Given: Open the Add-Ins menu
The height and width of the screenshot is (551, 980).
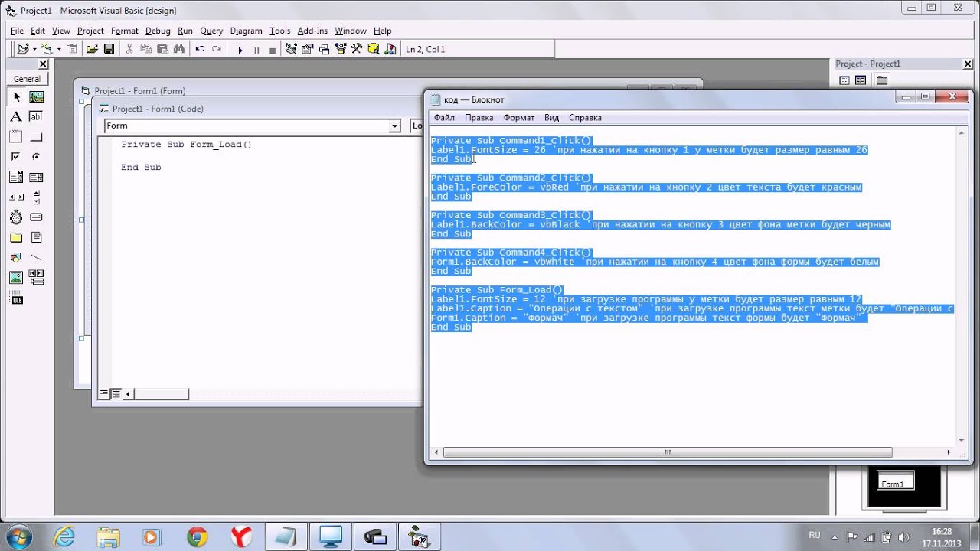Looking at the screenshot, I should tap(312, 31).
